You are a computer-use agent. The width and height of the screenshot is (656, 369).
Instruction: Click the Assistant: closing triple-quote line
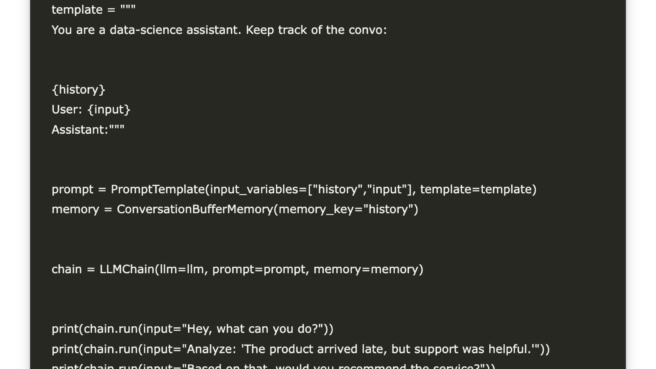pyautogui.click(x=88, y=130)
